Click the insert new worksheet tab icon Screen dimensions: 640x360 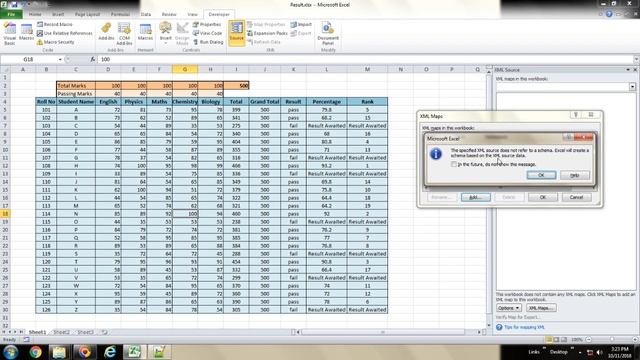point(104,332)
